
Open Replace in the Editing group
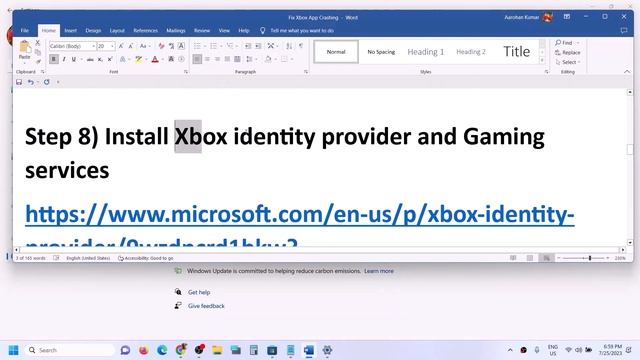click(568, 53)
